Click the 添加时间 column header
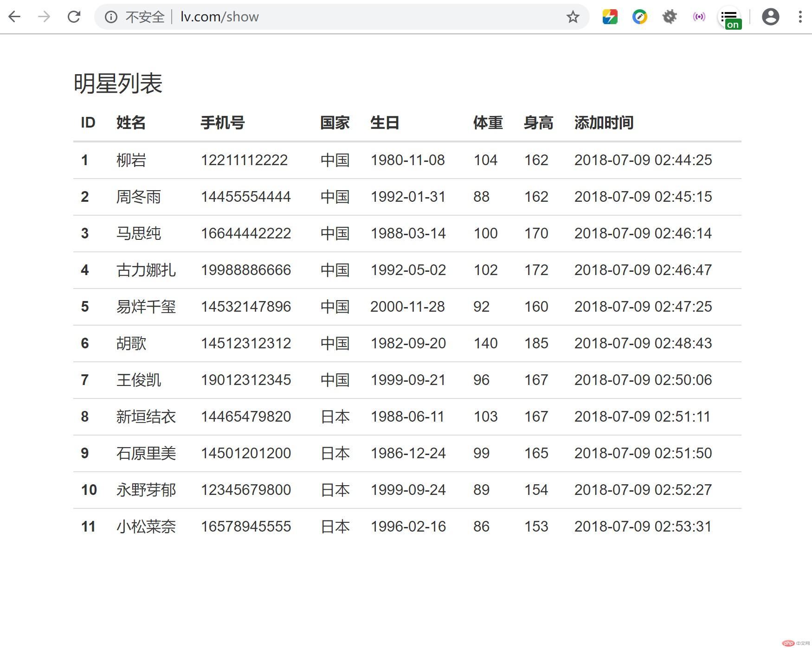The height and width of the screenshot is (648, 812). point(604,123)
